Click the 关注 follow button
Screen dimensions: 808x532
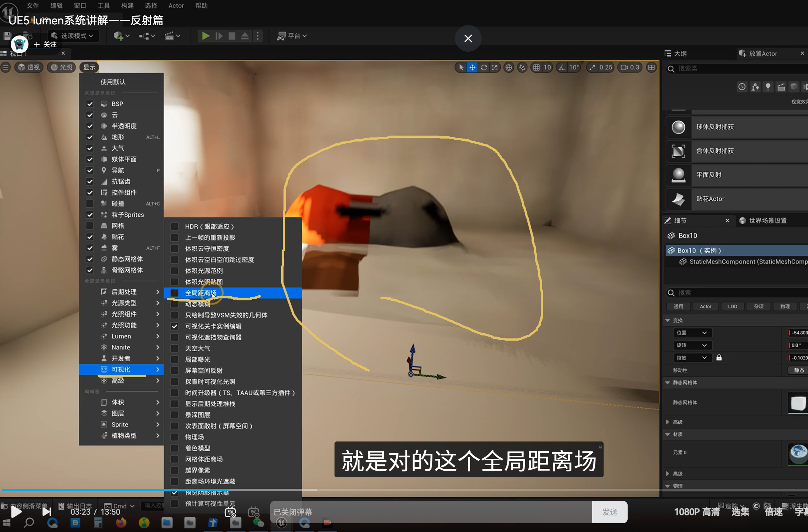pos(45,45)
